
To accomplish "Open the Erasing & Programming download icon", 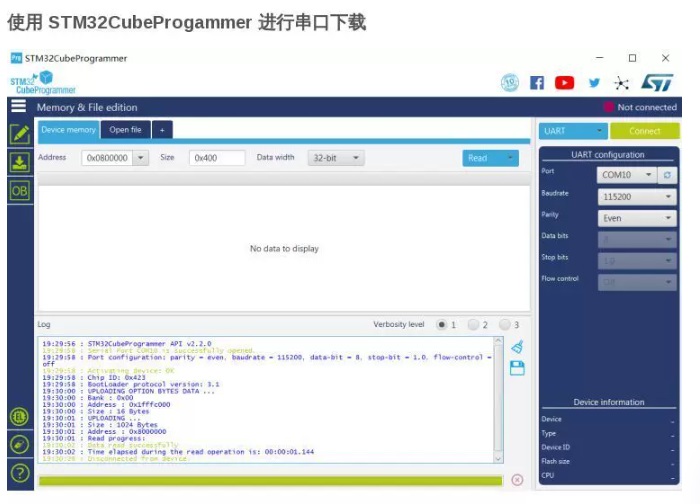I will click(x=19, y=162).
